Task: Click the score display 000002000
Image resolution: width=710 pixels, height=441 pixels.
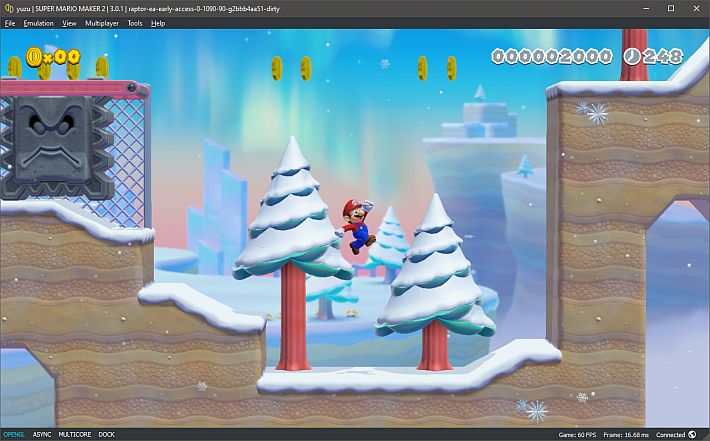Action: 552,57
